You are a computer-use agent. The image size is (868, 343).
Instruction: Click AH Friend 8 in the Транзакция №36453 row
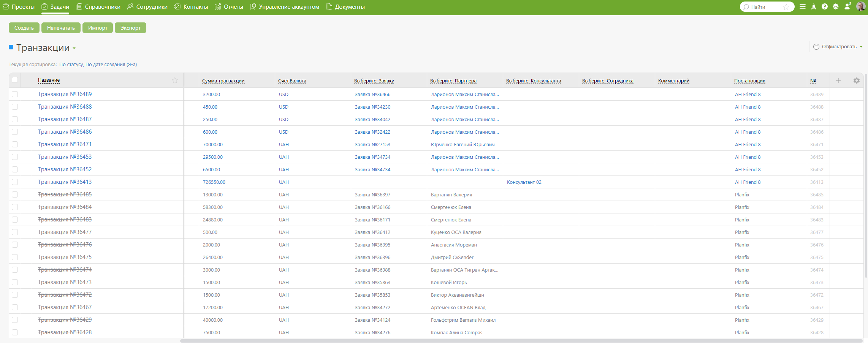[748, 157]
